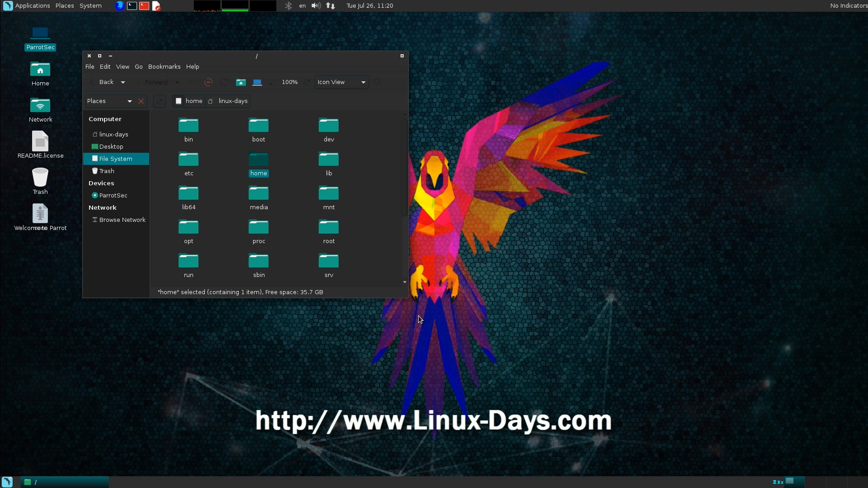Select the lib64 folder

click(x=189, y=198)
